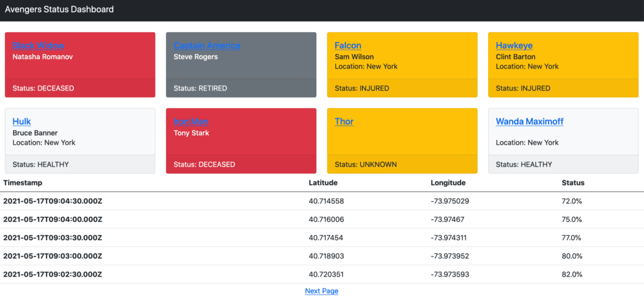The width and height of the screenshot is (644, 303).
Task: Open the Black Widow profile link
Action: point(38,45)
